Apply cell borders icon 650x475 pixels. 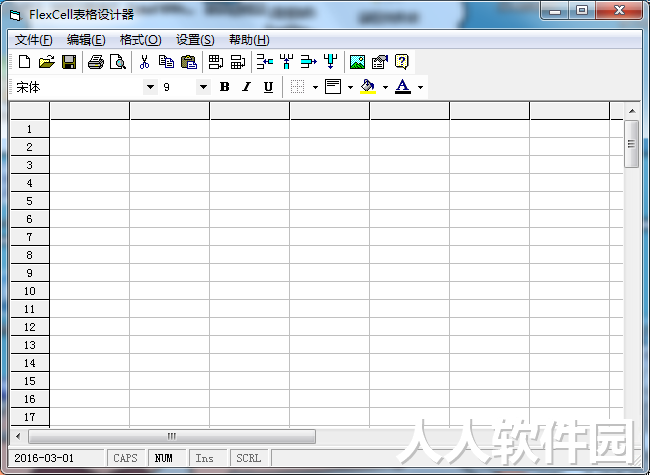tap(297, 87)
